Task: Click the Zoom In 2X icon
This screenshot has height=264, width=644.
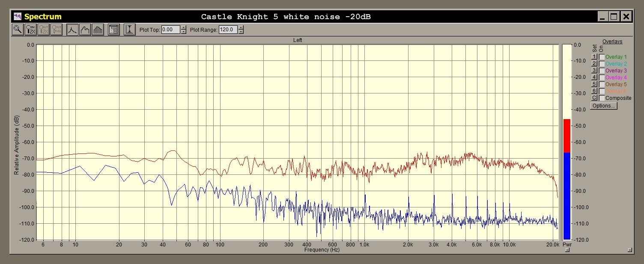Action: tap(31, 30)
